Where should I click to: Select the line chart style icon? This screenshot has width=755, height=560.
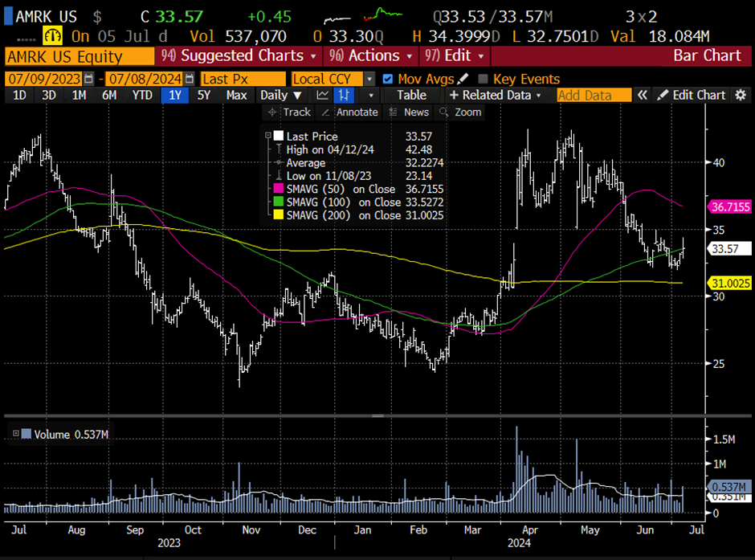[x=322, y=95]
